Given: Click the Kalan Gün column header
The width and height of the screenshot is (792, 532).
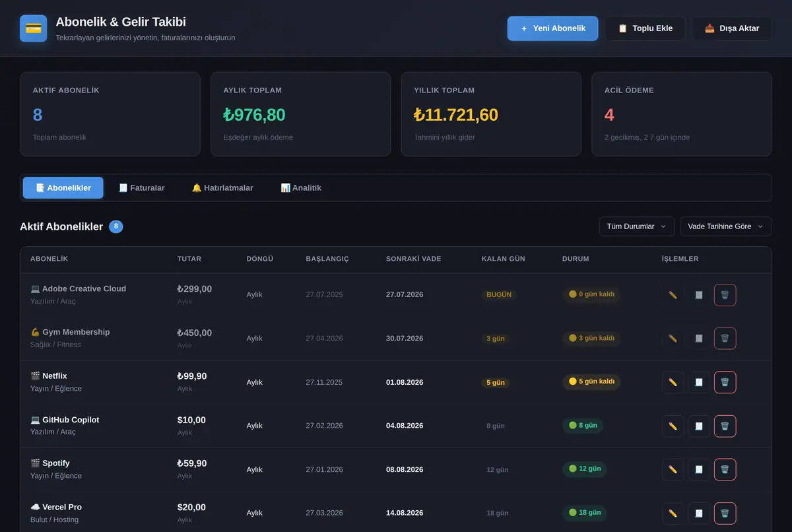Looking at the screenshot, I should (x=504, y=259).
